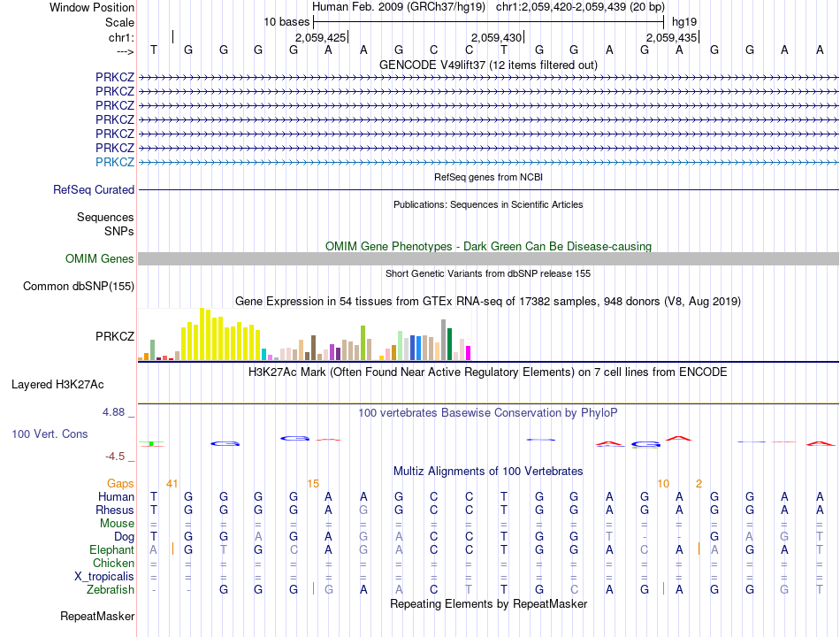Click the dark green GTEx expression bar
The height and width of the screenshot is (637, 840).
[x=449, y=344]
